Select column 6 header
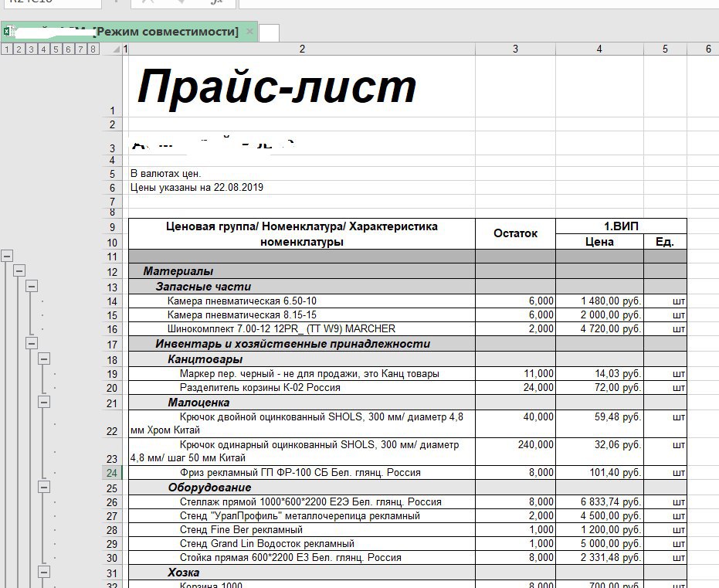 point(708,49)
